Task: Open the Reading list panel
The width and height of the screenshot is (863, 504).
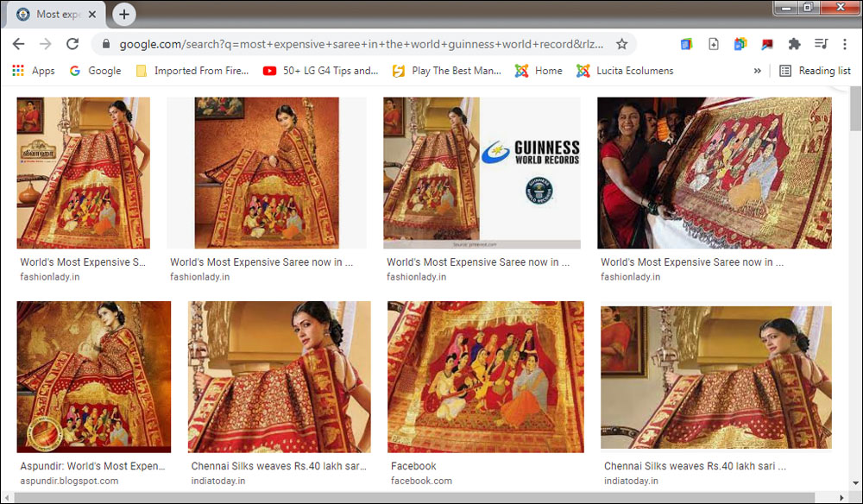Action: point(815,71)
